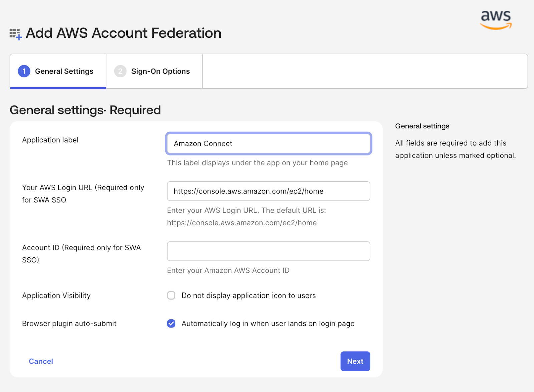Click the 'Add AWS Account Federation' page title

(123, 33)
